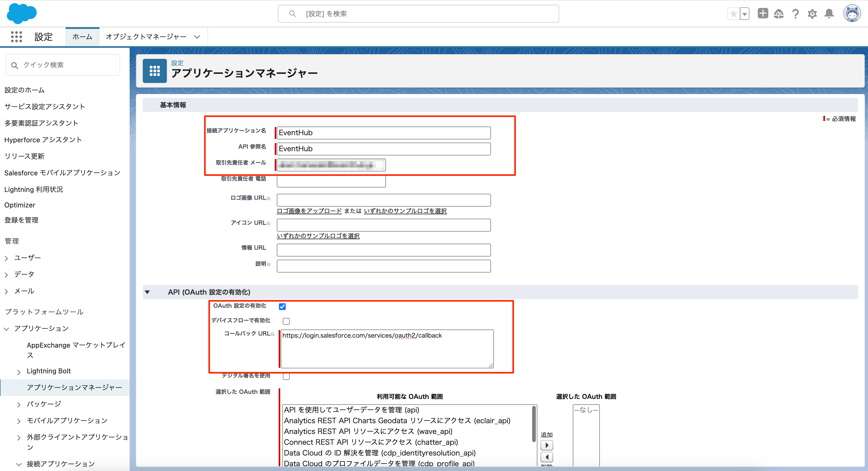
Task: Click the 接続アプリケーション名 input field
Action: (384, 133)
